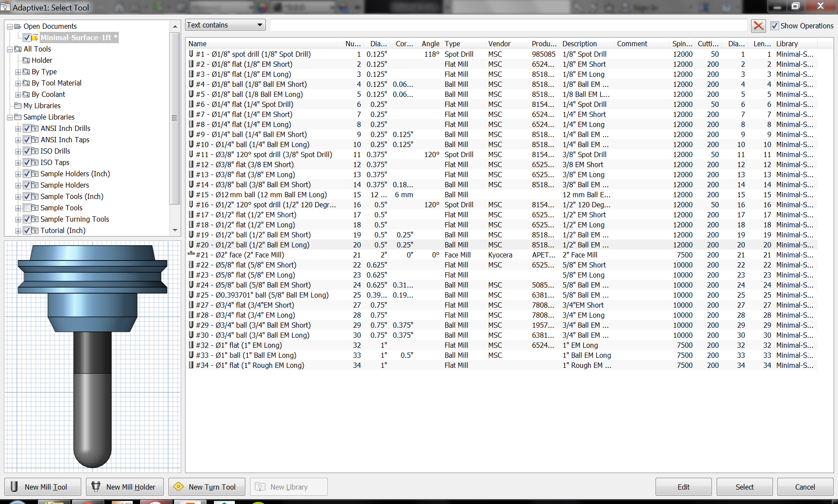Click the New Mill Tool button
The image size is (838, 504).
point(43,487)
